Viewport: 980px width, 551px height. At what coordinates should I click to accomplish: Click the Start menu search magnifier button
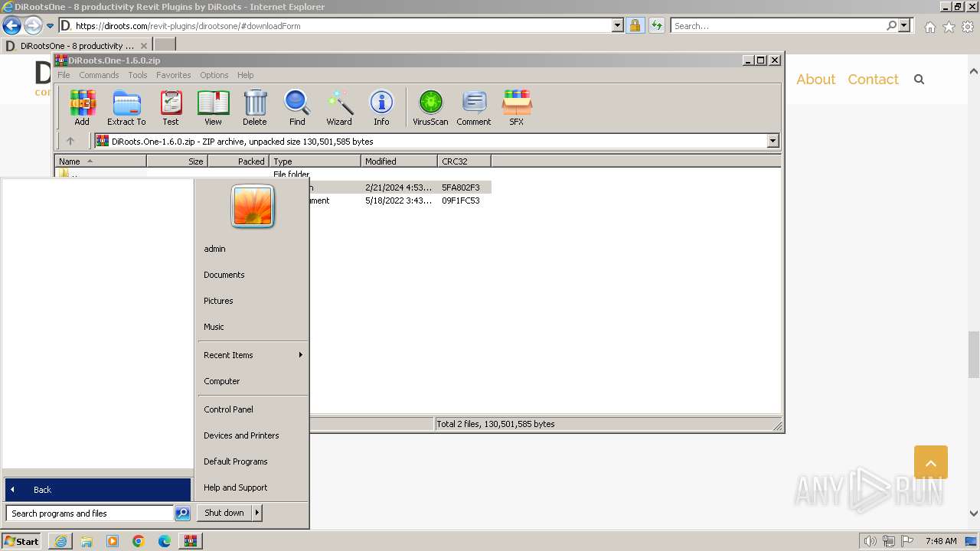pos(182,514)
